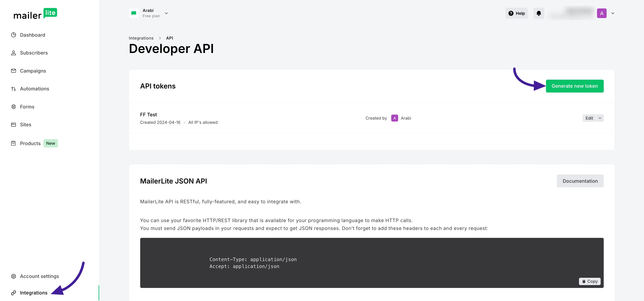Click the MailerLite logo
Viewport: 644px width, 301px height.
pyautogui.click(x=35, y=14)
